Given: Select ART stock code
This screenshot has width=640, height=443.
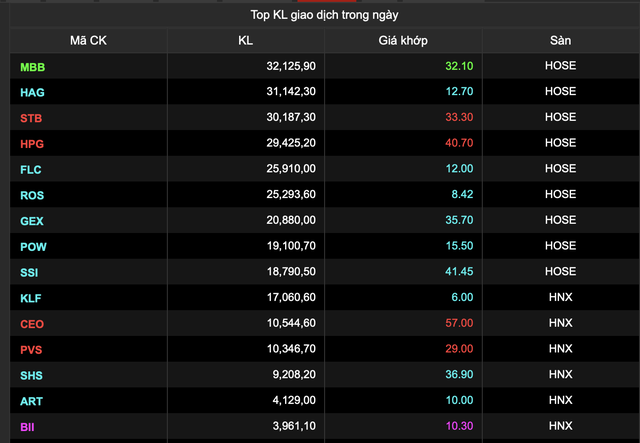Looking at the screenshot, I should point(31,401).
